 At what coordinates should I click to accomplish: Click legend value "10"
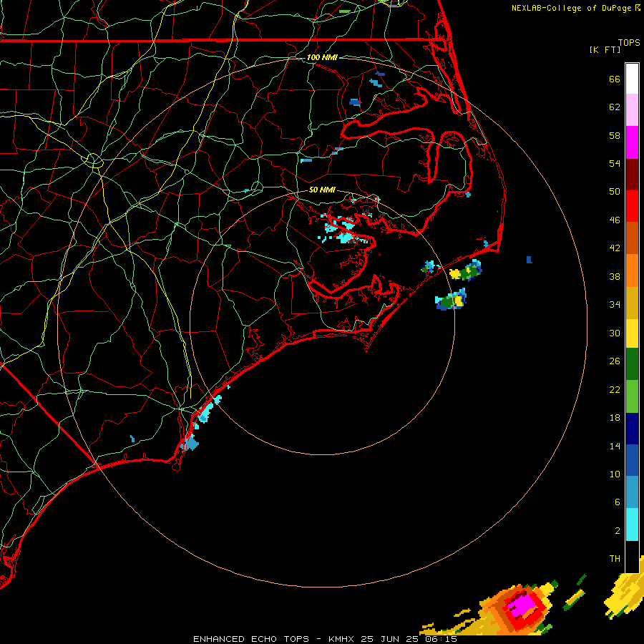tap(615, 474)
